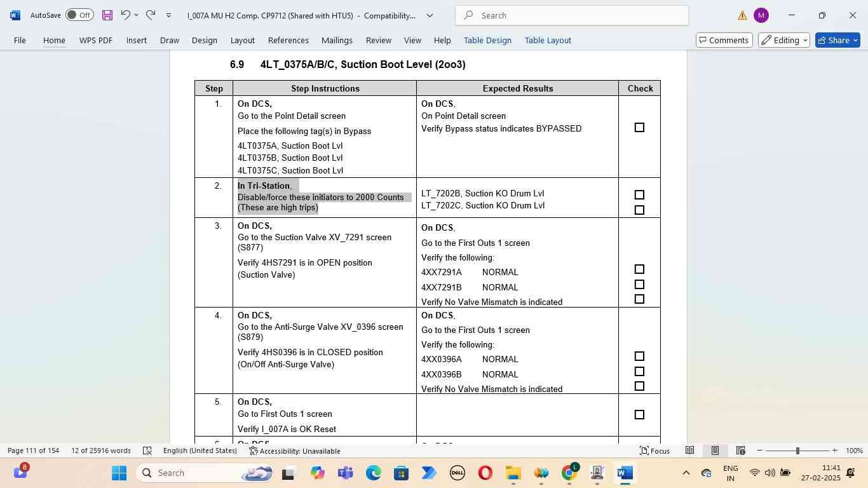
Task: Open the Mailings tab
Action: click(x=337, y=40)
